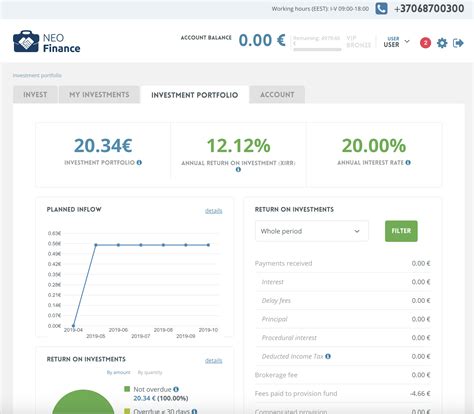Click the 20.34 € (100.00%) legend value
This screenshot has height=414, width=474.
pos(161,398)
